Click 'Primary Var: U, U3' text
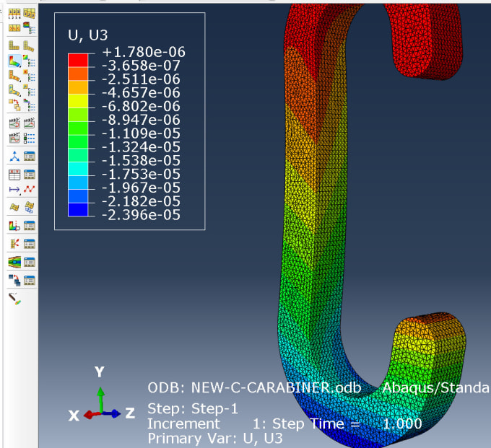This screenshot has height=448, width=491. tap(215, 439)
